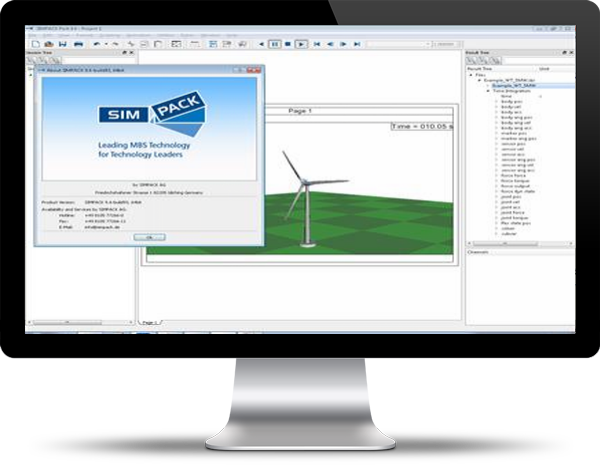Play the animation forward
This screenshot has height=466, width=600.
click(x=301, y=44)
